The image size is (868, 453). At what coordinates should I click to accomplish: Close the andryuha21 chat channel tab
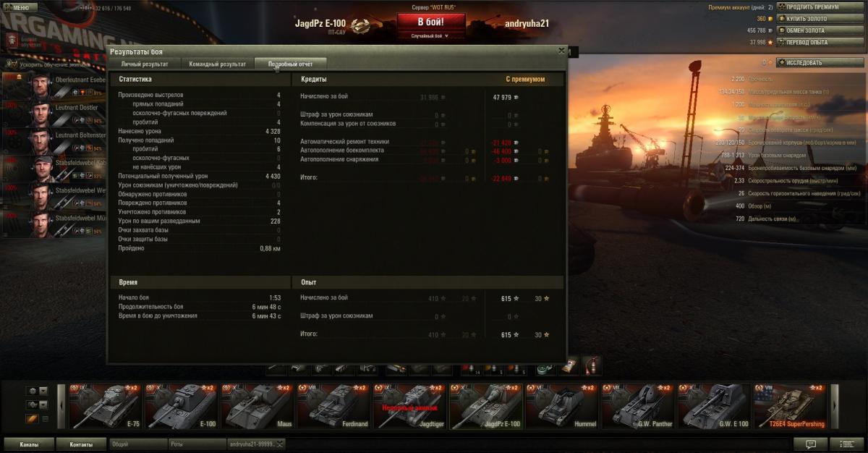(280, 444)
